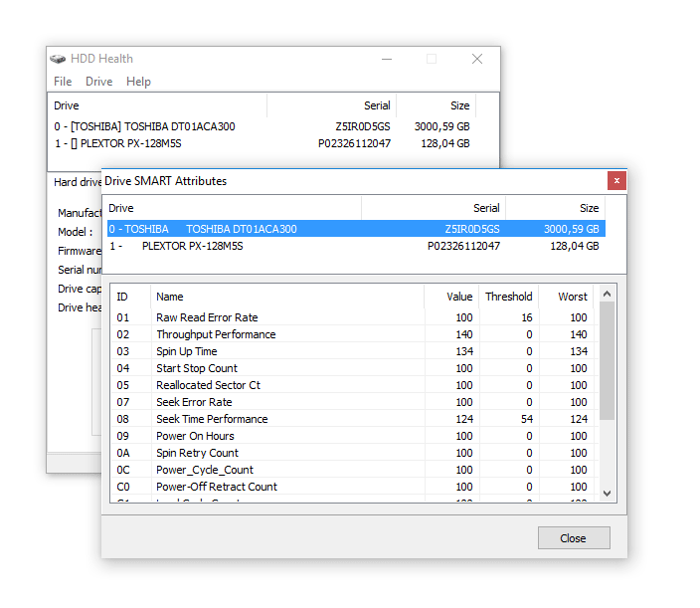Image resolution: width=700 pixels, height=608 pixels.
Task: Select the Power_Cycle_Count row
Action: [x=353, y=470]
